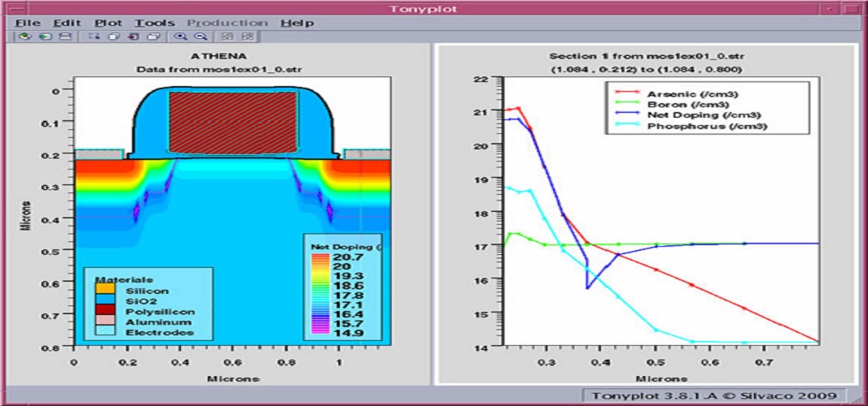Click the red-arrow delete plot icon
868x406 pixels.
(x=133, y=37)
